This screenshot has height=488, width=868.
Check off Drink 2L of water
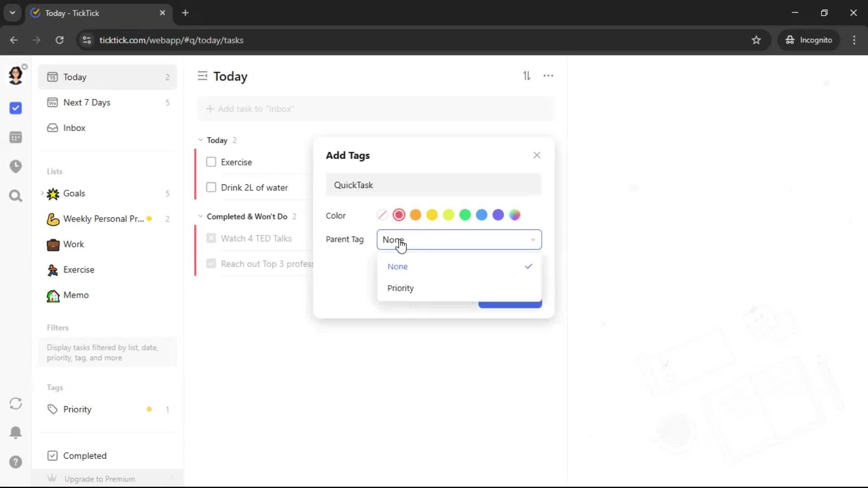point(211,187)
